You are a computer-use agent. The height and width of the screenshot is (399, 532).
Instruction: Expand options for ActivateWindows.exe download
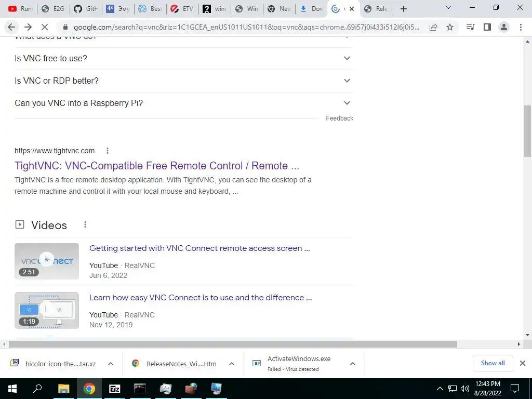353,364
